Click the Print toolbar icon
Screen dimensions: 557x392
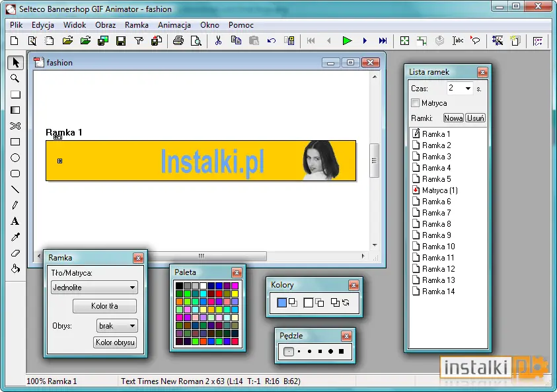[178, 41]
